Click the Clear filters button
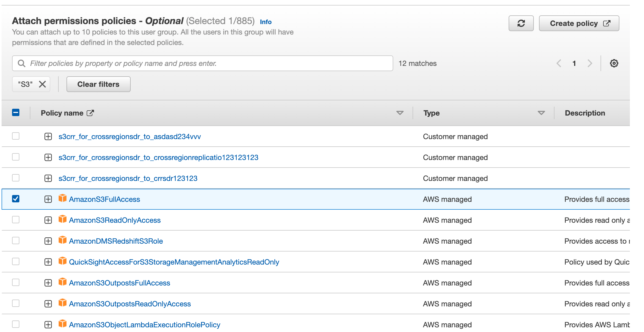Viewport: 644px width, 332px height. point(98,84)
